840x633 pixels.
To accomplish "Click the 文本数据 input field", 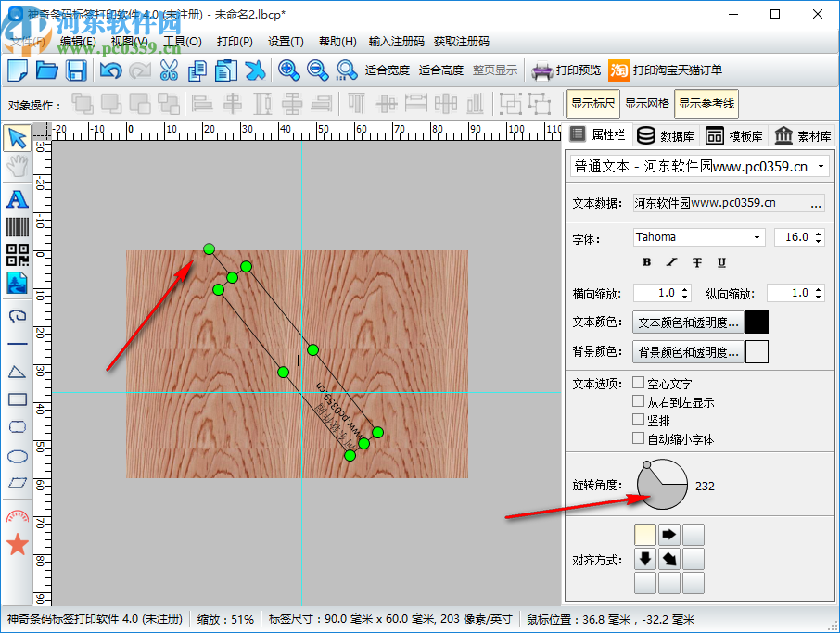I will coord(719,203).
